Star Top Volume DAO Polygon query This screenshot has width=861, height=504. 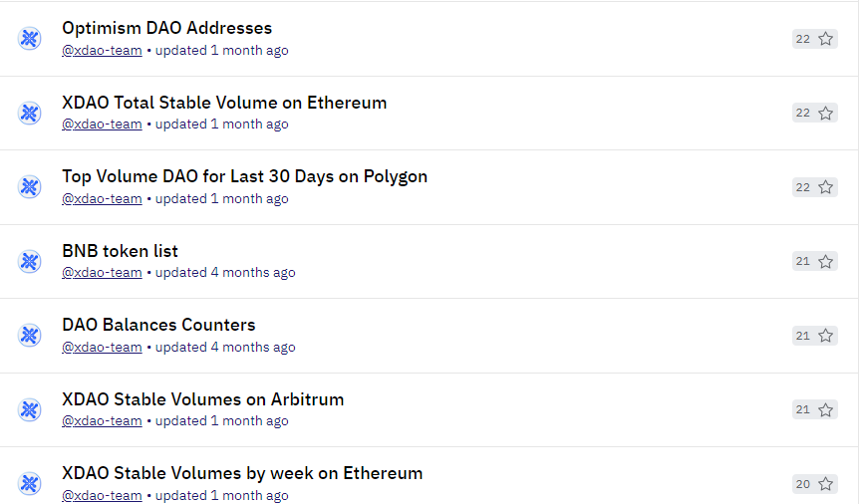click(825, 187)
